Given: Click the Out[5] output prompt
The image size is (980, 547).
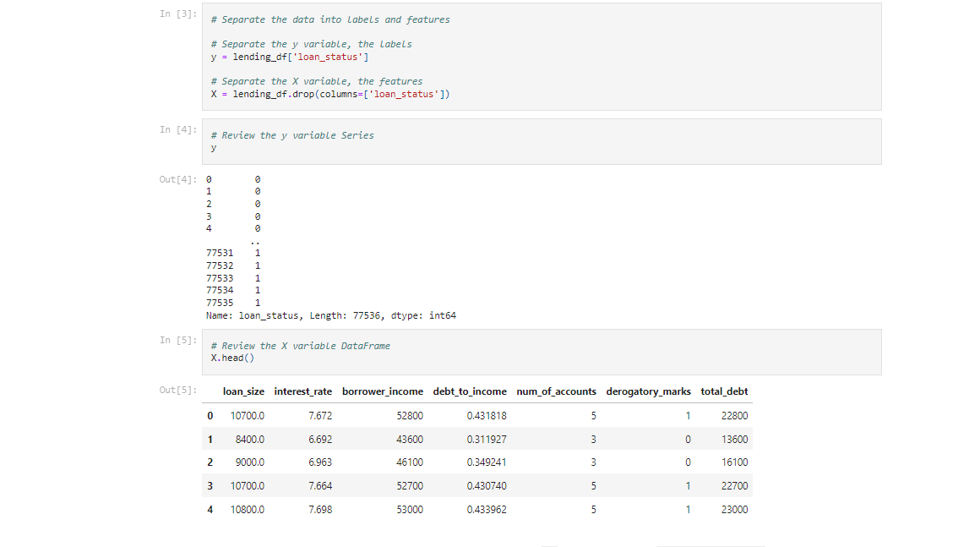Looking at the screenshot, I should click(x=178, y=391).
